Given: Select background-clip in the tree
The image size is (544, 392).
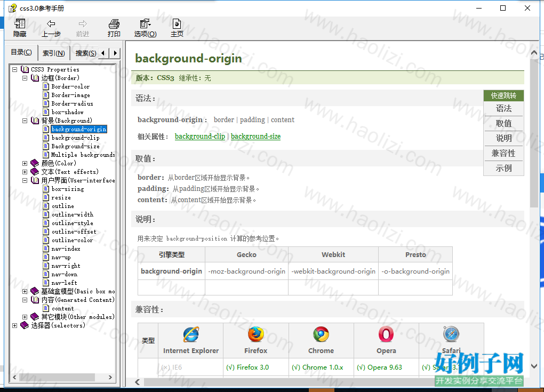Looking at the screenshot, I should (x=75, y=138).
